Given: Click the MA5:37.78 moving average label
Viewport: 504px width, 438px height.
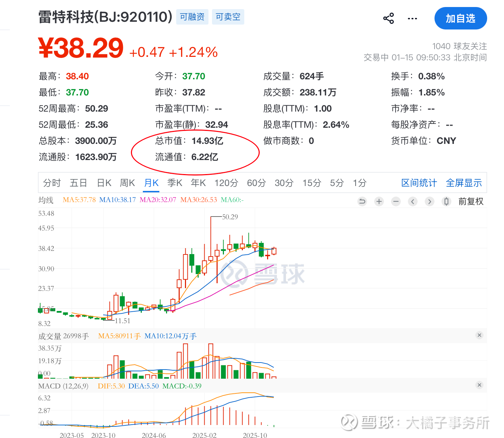Looking at the screenshot, I should click(x=79, y=200).
